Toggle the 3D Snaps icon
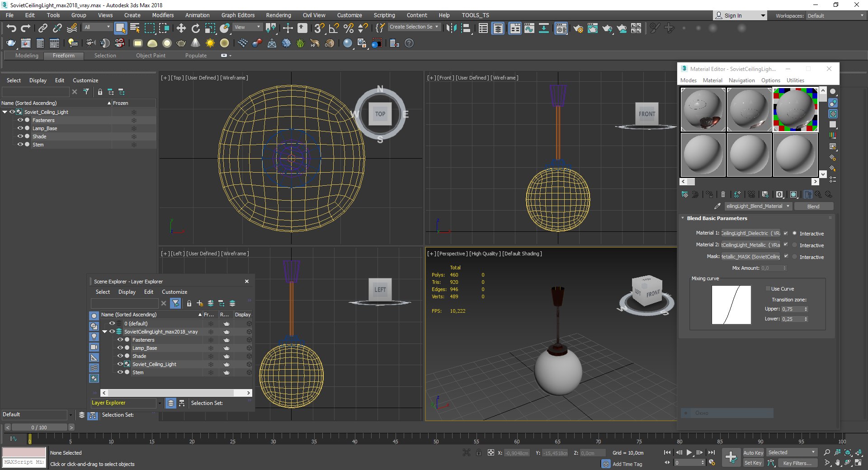The image size is (868, 470). pyautogui.click(x=319, y=28)
